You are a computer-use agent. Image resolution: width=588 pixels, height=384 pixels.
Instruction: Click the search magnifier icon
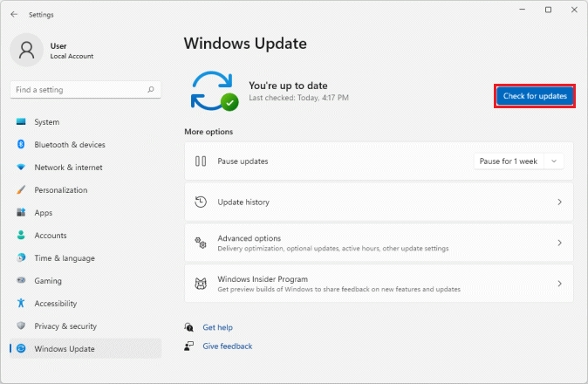151,90
